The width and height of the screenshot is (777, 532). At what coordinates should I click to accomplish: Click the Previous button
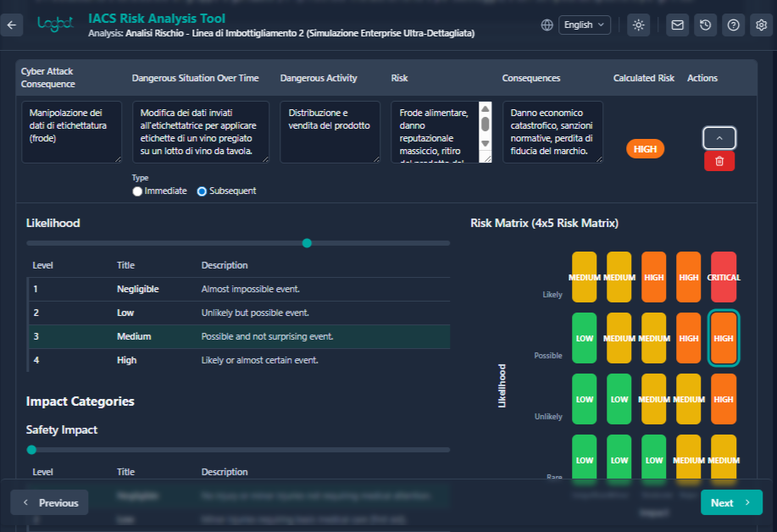point(49,502)
